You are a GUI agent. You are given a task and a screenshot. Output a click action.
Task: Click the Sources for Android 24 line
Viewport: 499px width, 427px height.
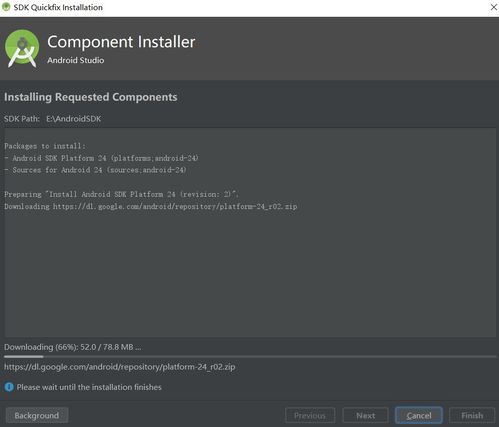(x=95, y=170)
